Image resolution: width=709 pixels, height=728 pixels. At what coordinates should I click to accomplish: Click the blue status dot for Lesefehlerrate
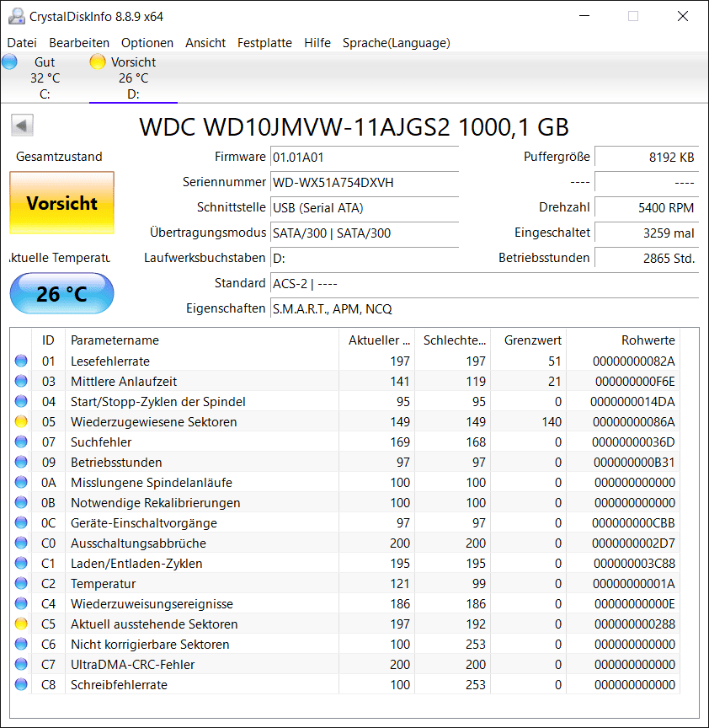click(21, 361)
